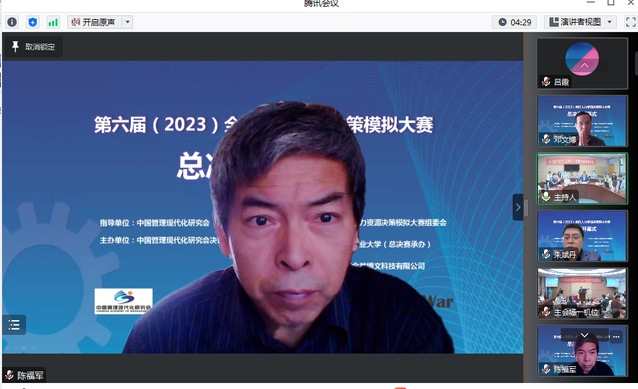Click the 04:29 meeting timer
This screenshot has width=638, height=389.
pyautogui.click(x=515, y=22)
